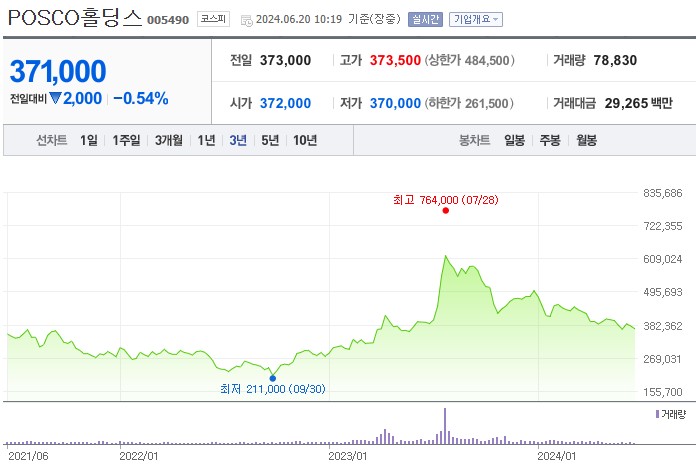This screenshot has height=468, width=696.
Task: Click the 722,355 price axis label
Action: [x=662, y=226]
